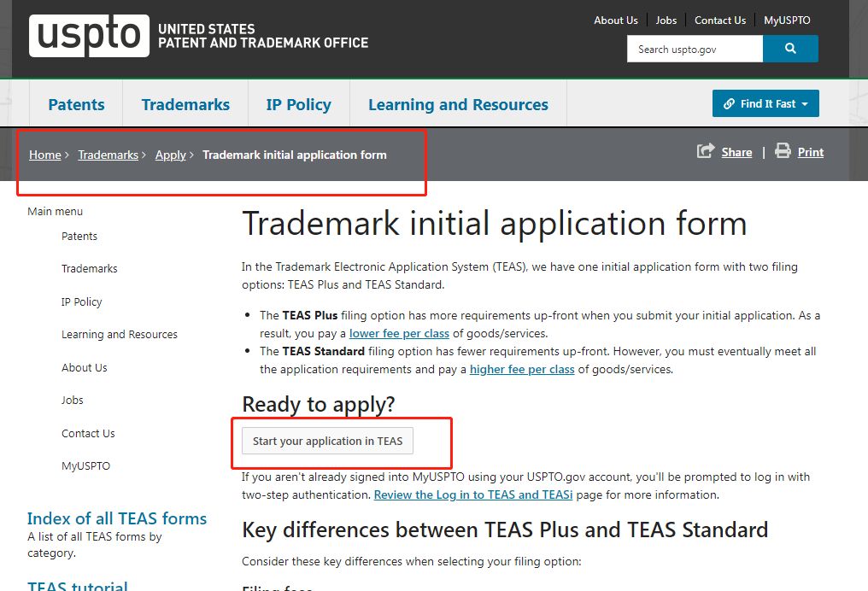The image size is (868, 591).
Task: Click the Share link text
Action: [736, 152]
